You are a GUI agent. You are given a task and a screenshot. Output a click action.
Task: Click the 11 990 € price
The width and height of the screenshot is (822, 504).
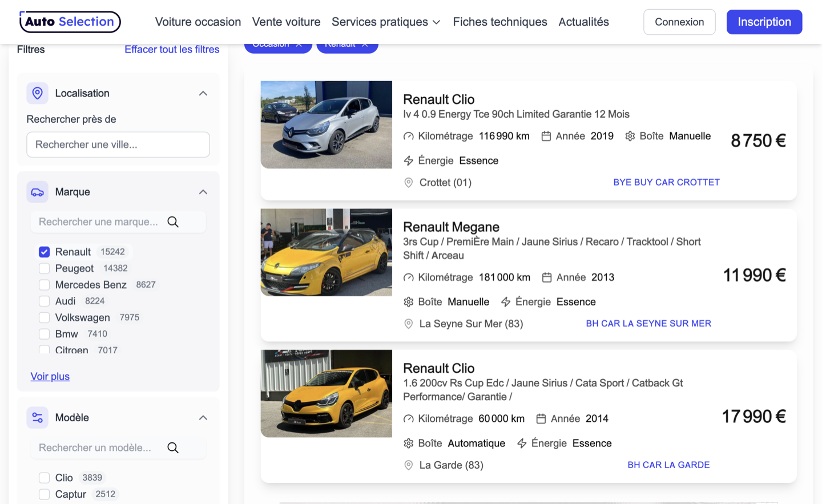[755, 276]
